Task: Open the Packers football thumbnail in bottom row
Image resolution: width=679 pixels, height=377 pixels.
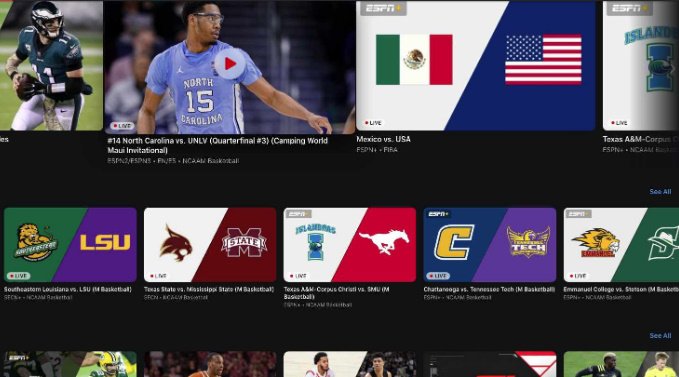Action: tap(70, 364)
